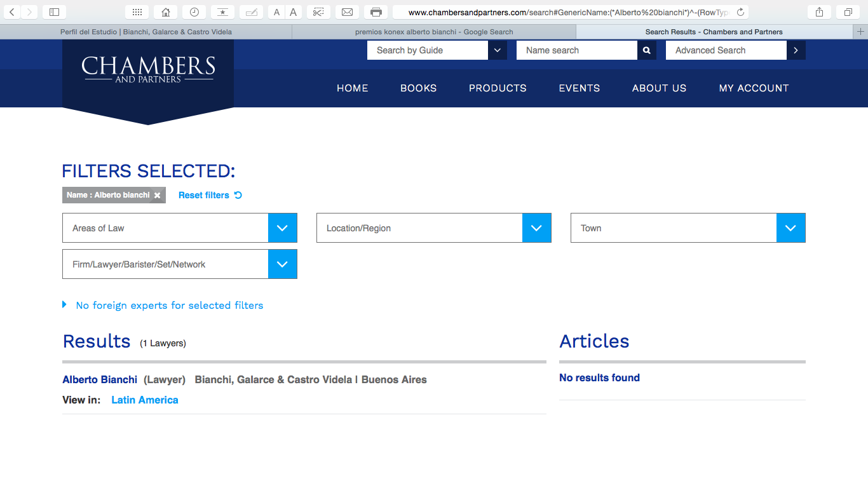Show the Safari sidebar
The height and width of the screenshot is (488, 868).
pos(54,12)
